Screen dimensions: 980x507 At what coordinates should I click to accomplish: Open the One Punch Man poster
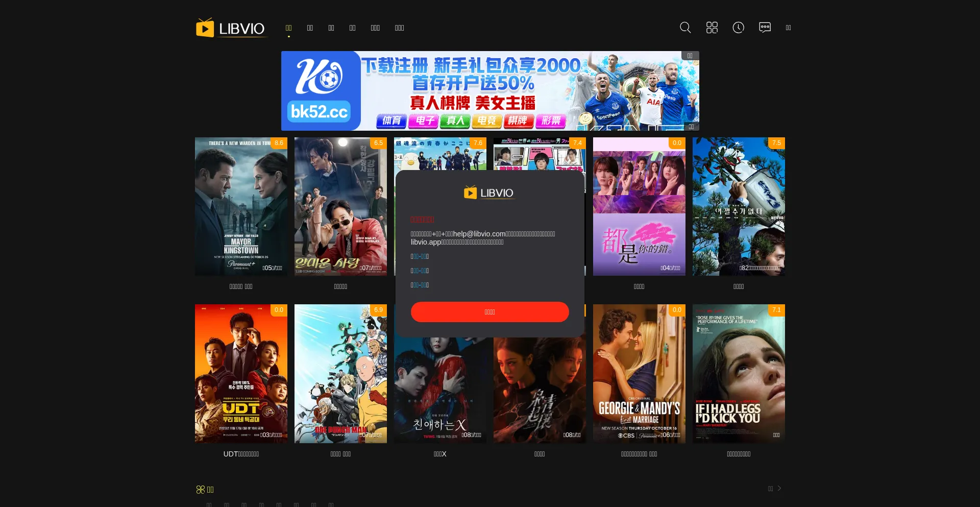340,374
